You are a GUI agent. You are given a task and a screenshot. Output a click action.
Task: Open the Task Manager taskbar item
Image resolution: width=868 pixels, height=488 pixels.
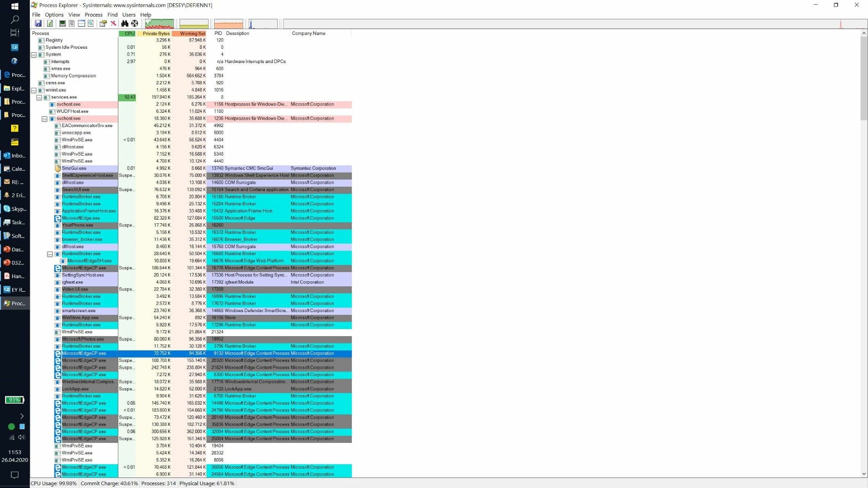click(x=15, y=222)
